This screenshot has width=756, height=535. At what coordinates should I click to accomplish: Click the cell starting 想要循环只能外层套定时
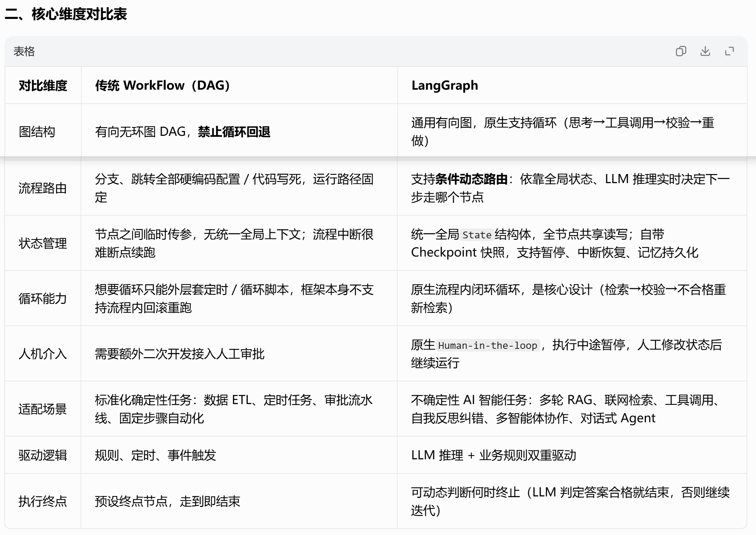click(x=239, y=298)
